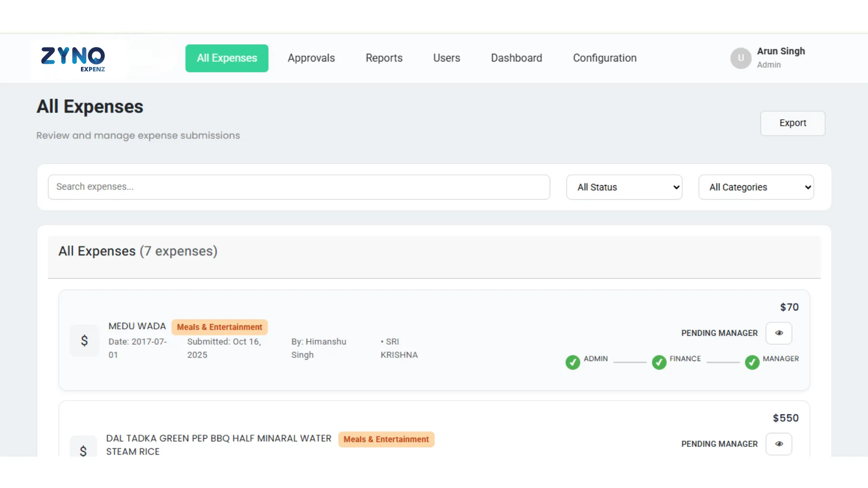This screenshot has width=868, height=488.
Task: View MEDU WADA expense with eye icon
Action: tap(778, 333)
